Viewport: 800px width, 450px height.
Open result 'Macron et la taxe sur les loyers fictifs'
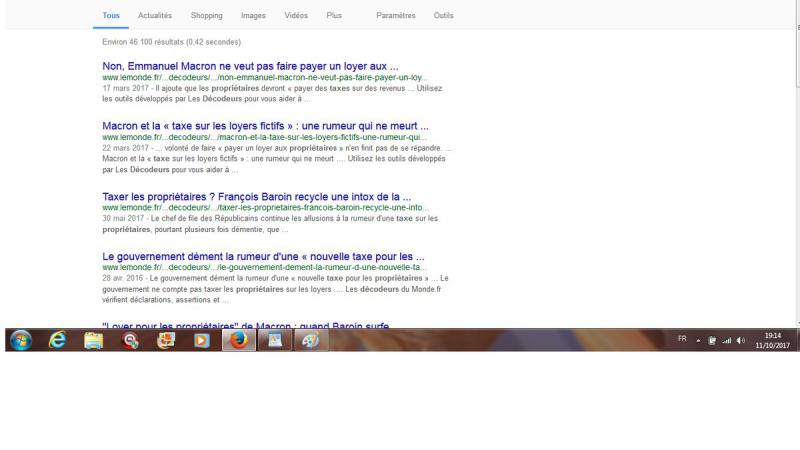click(265, 126)
